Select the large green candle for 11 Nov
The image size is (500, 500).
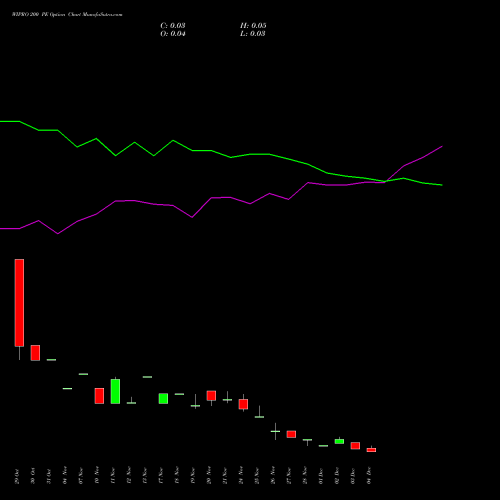[115, 391]
